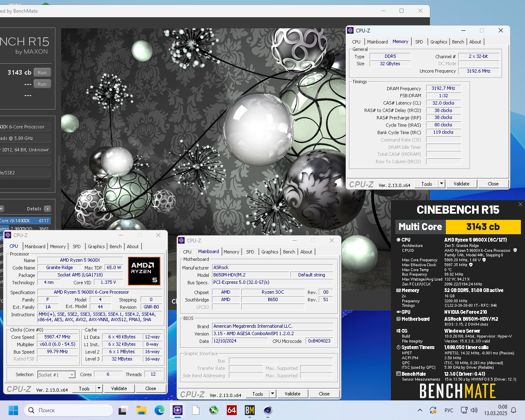Viewport: 525px width, 420px height.
Task: Click the green sphere taskbar icon
Action: (x=214, y=410)
